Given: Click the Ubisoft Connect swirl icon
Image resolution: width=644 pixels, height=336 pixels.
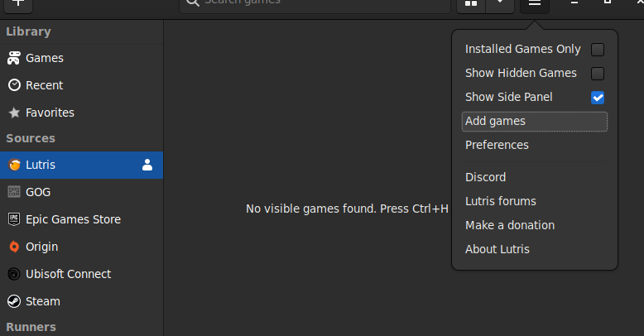Looking at the screenshot, I should (x=14, y=274).
